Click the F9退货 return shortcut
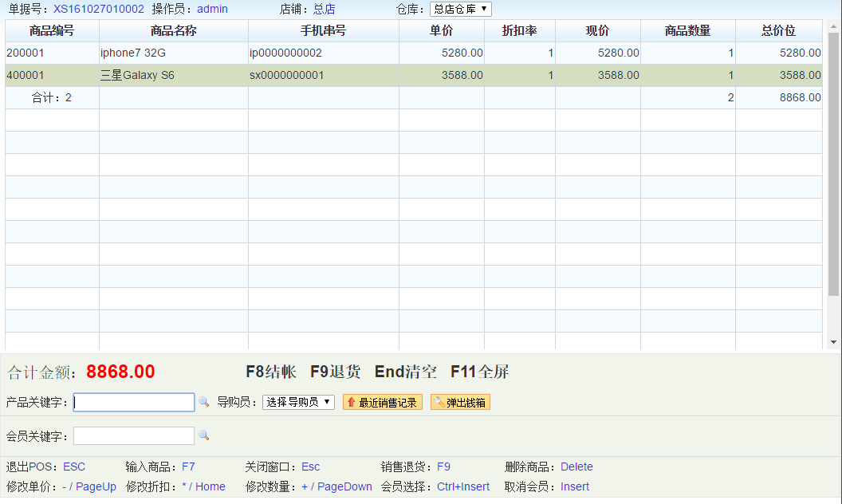842x504 pixels. click(x=335, y=372)
